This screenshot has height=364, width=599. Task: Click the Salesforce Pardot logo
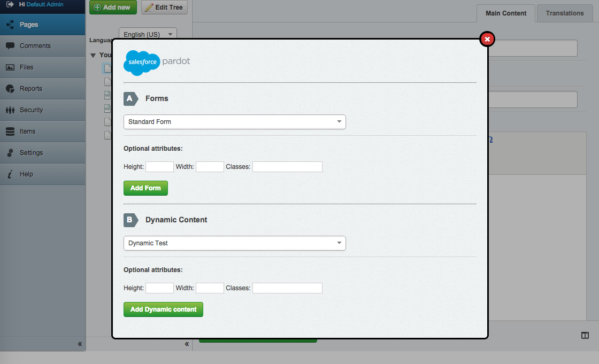pyautogui.click(x=157, y=62)
